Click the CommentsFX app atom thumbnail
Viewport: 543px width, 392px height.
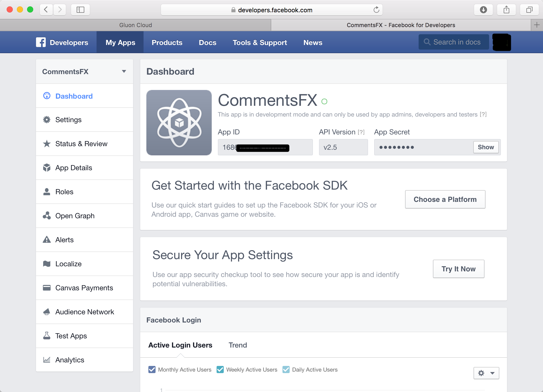[179, 123]
